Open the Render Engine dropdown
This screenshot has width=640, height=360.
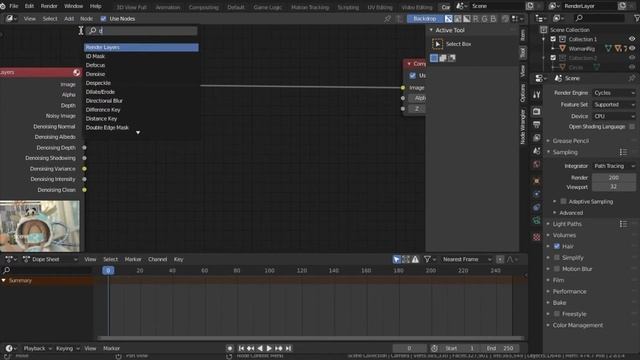tap(614, 93)
